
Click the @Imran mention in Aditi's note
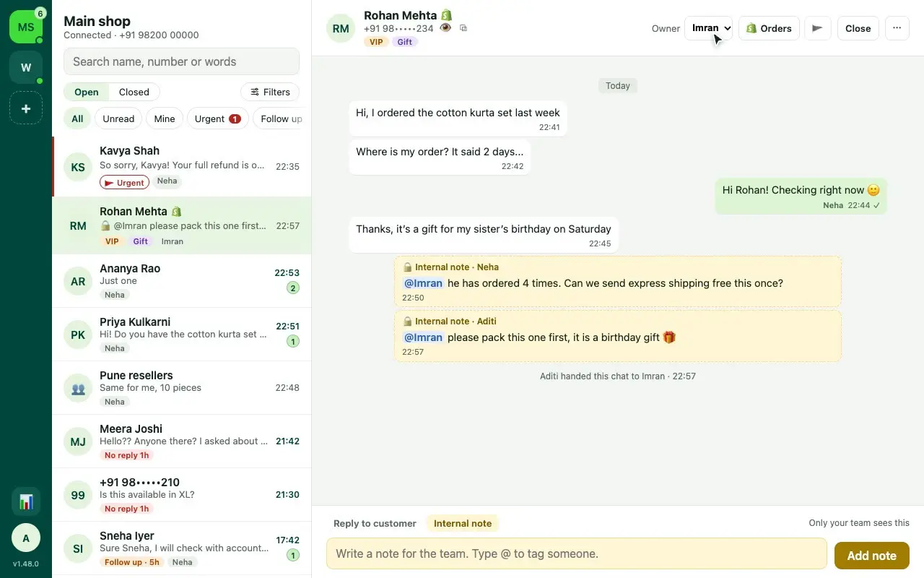pyautogui.click(x=423, y=337)
